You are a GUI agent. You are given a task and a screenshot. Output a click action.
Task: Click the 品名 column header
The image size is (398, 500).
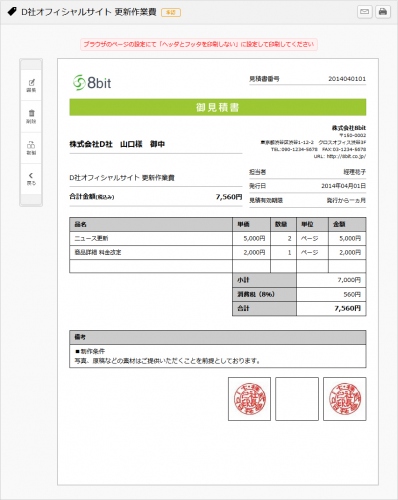pos(151,224)
